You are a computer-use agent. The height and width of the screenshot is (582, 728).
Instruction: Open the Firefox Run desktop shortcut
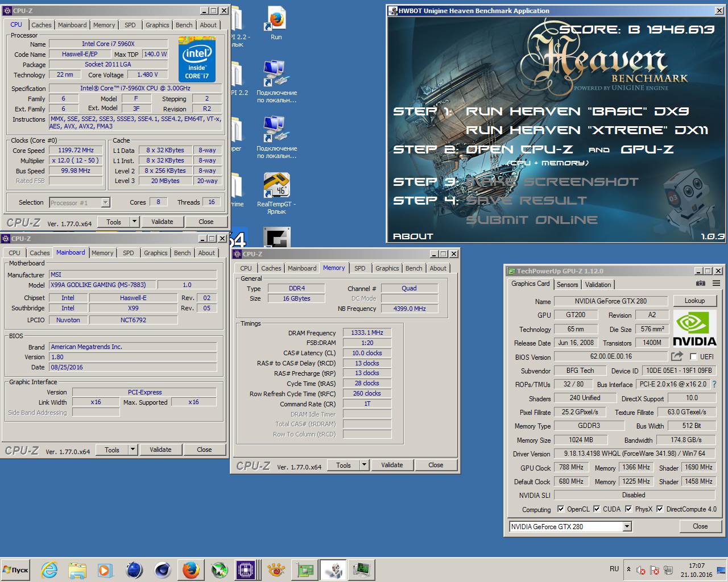[x=276, y=23]
